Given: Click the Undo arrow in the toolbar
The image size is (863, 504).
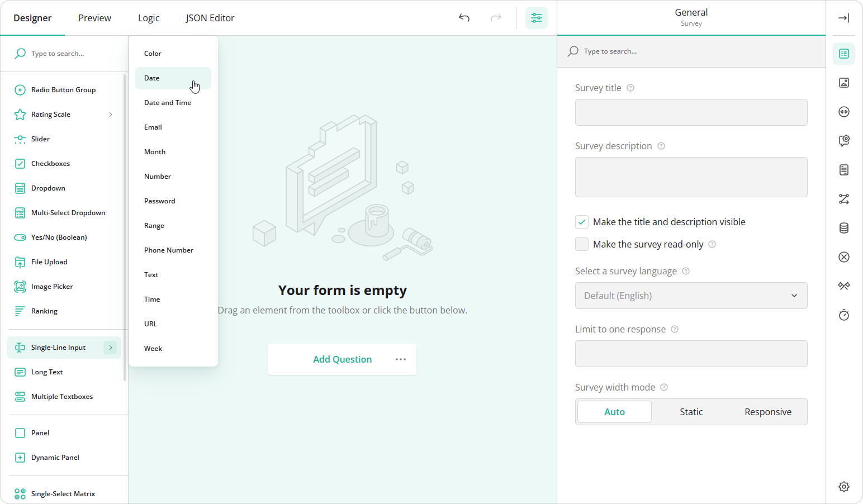Looking at the screenshot, I should pos(464,17).
